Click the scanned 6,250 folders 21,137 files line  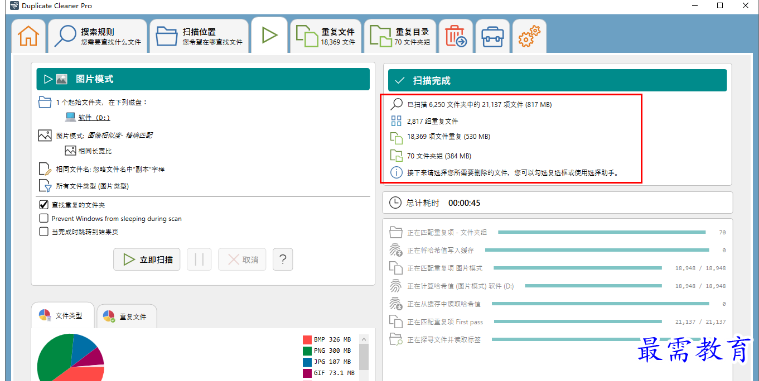point(479,104)
